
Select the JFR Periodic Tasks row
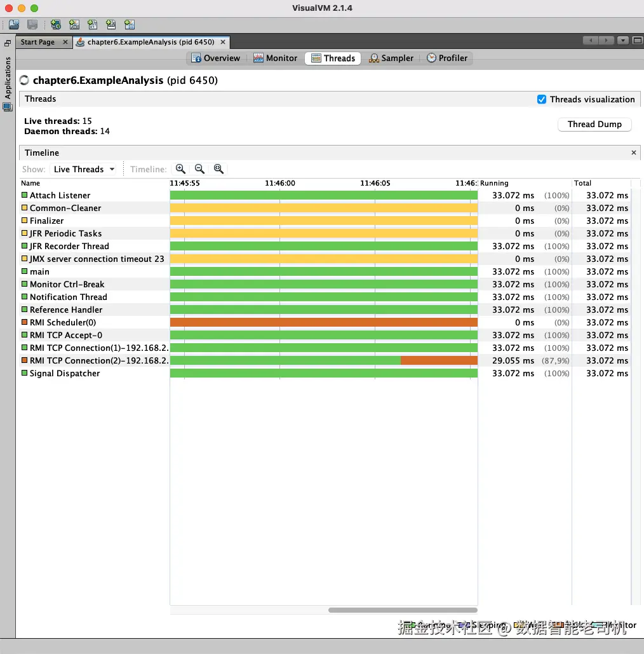(325, 233)
